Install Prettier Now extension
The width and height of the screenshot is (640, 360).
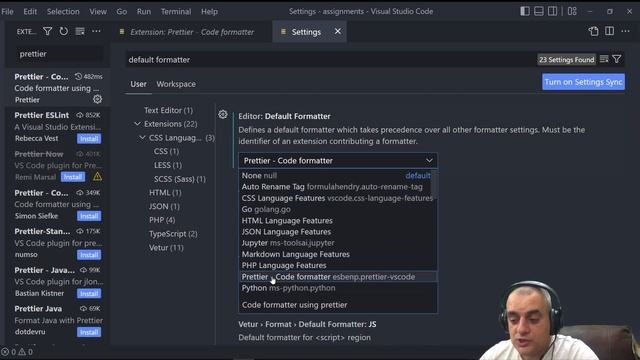(x=73, y=177)
